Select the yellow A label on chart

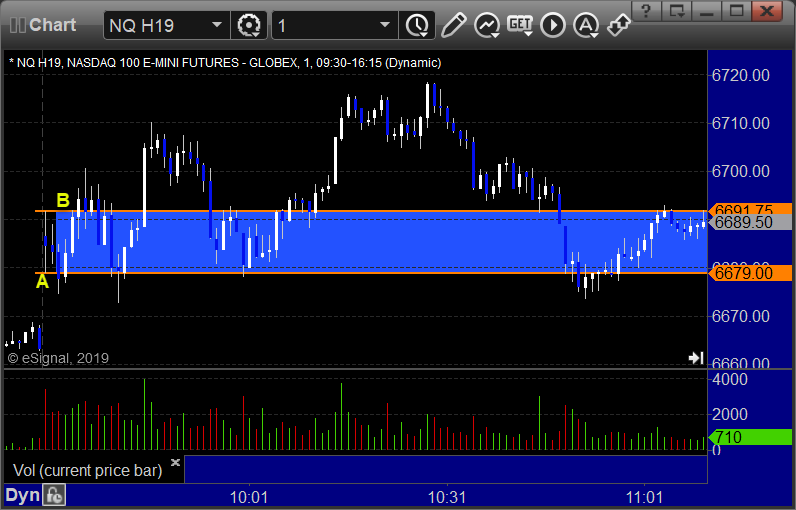pyautogui.click(x=42, y=281)
